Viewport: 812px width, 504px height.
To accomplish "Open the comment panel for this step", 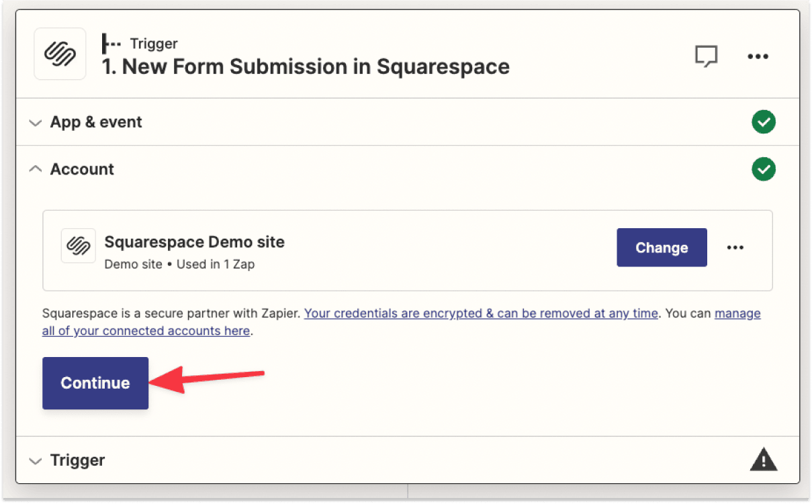I will pyautogui.click(x=707, y=56).
